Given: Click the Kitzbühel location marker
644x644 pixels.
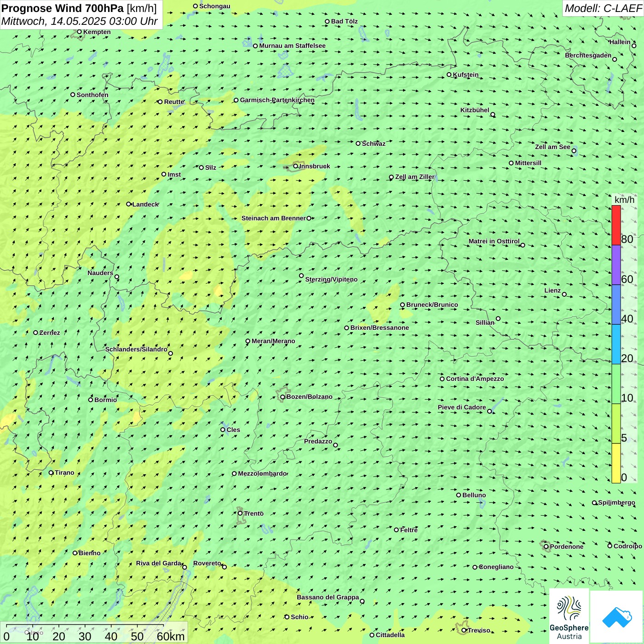Looking at the screenshot, I should coord(493,115).
